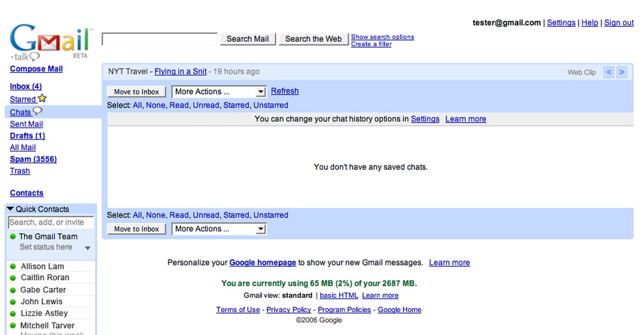The width and height of the screenshot is (644, 335).
Task: Click the Refresh link
Action: coord(284,91)
